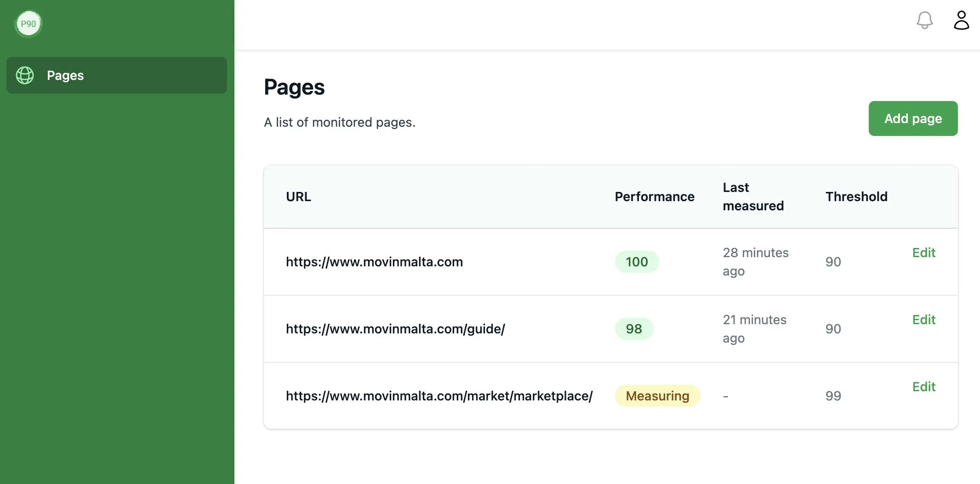This screenshot has height=484, width=980.
Task: Click the Threshold column header
Action: tap(856, 197)
